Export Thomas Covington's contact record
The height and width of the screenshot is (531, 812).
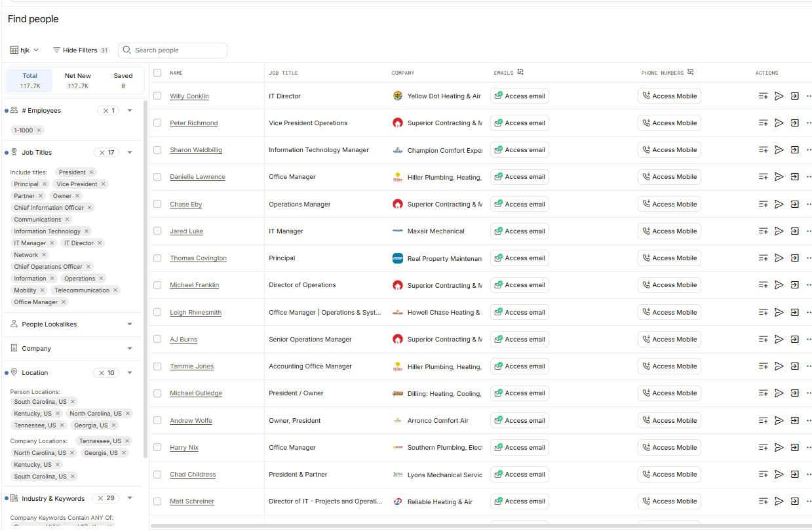794,258
